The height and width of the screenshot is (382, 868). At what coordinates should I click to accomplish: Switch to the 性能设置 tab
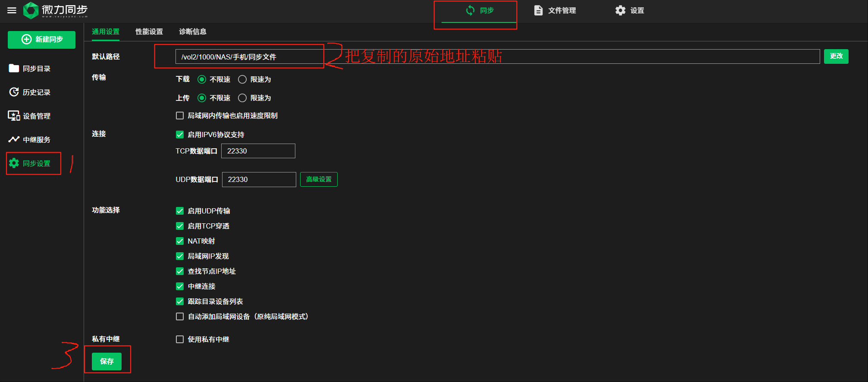(149, 31)
